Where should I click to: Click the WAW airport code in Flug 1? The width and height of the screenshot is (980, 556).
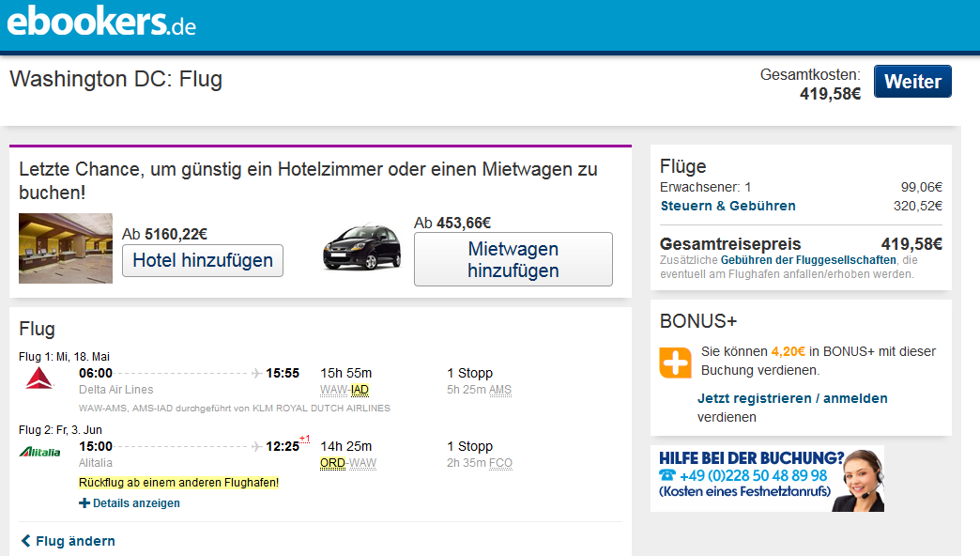pos(334,390)
